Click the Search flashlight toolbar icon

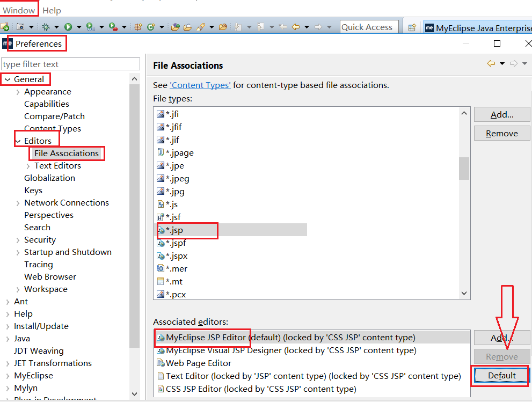pyautogui.click(x=201, y=27)
